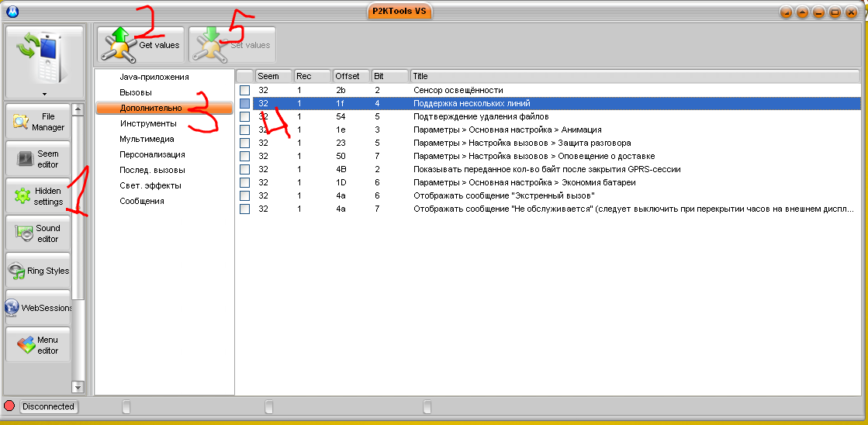The image size is (868, 425).
Task: Click the red Disconnected status indicator
Action: click(x=9, y=406)
